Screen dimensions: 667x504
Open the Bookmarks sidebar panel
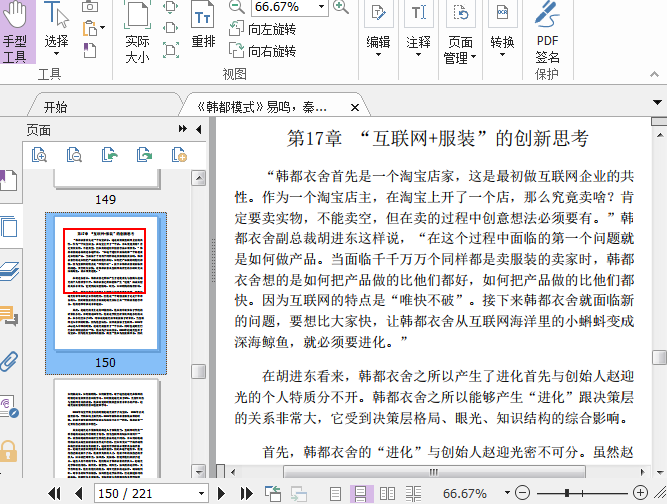(x=9, y=180)
